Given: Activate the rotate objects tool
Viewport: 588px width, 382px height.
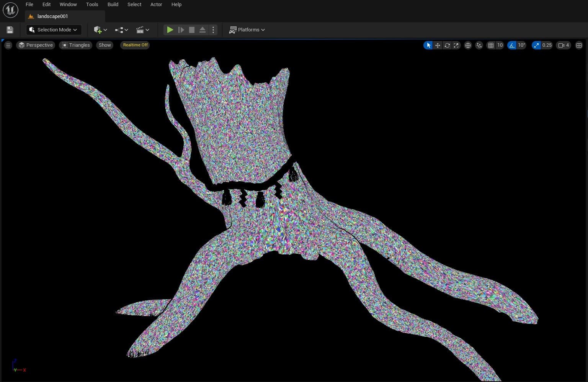Looking at the screenshot, I should tap(447, 45).
